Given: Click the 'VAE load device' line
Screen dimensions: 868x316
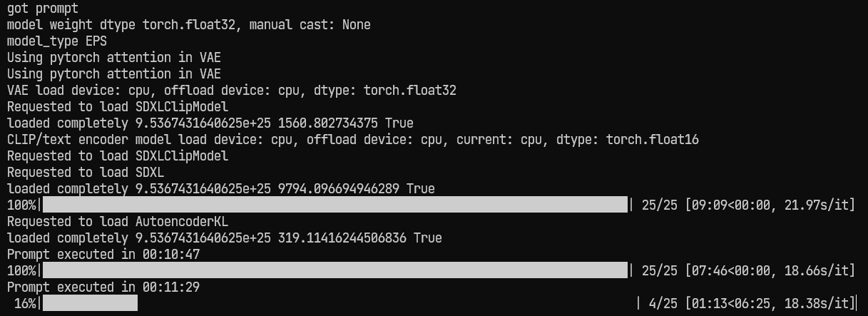Looking at the screenshot, I should (231, 90).
